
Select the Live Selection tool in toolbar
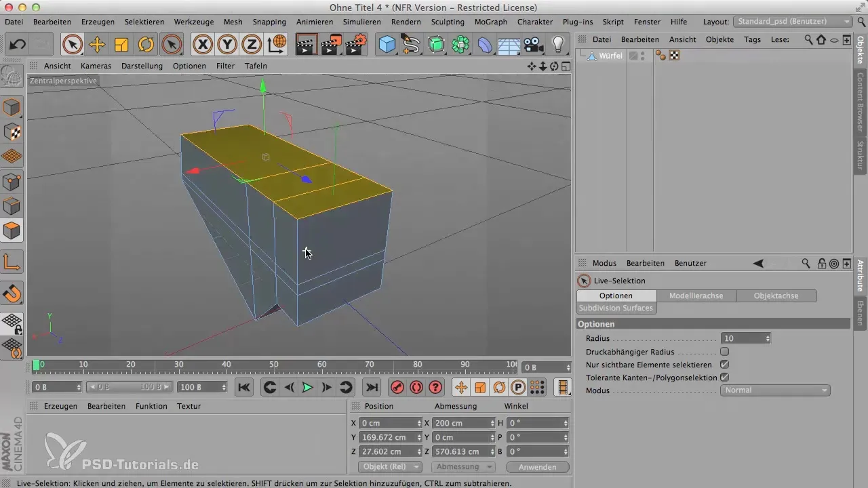73,45
